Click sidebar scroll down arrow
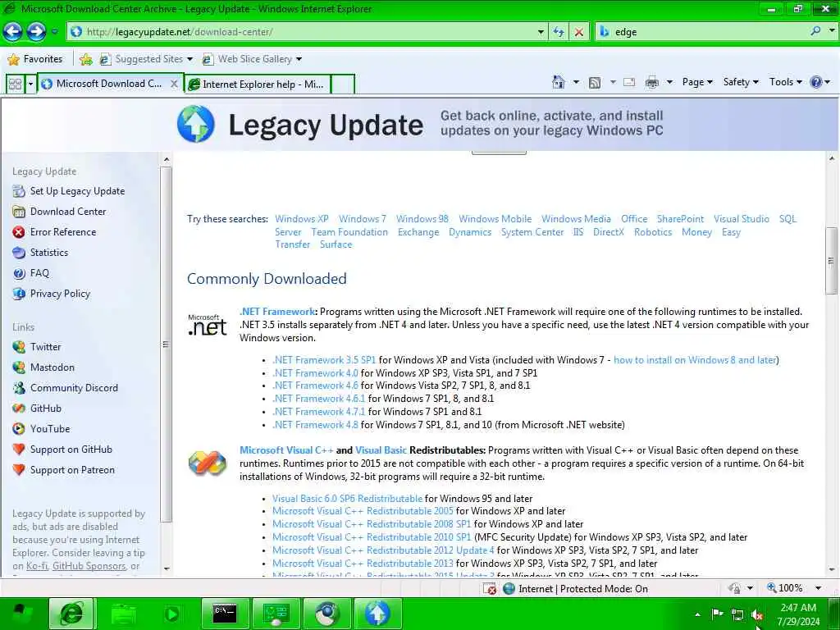 pos(166,568)
